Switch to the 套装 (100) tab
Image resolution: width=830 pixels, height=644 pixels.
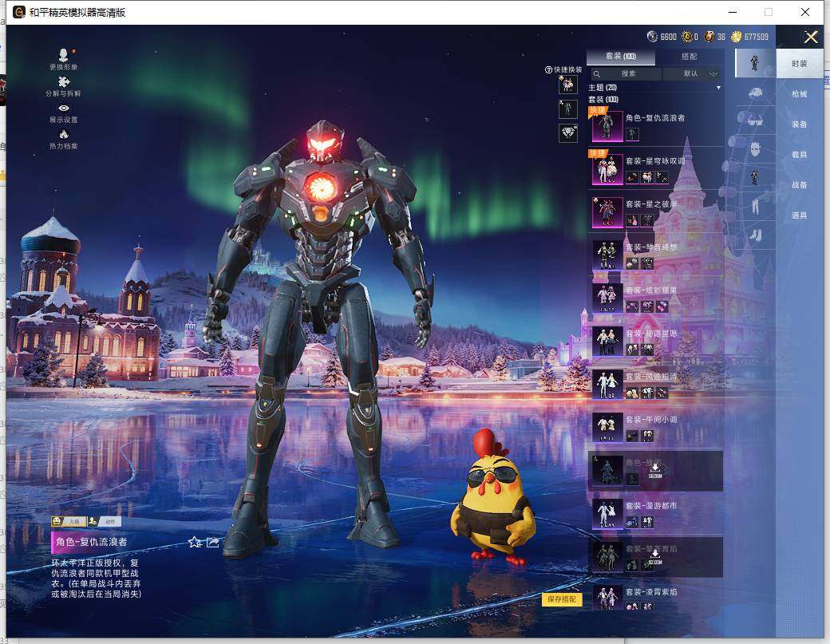pos(621,56)
